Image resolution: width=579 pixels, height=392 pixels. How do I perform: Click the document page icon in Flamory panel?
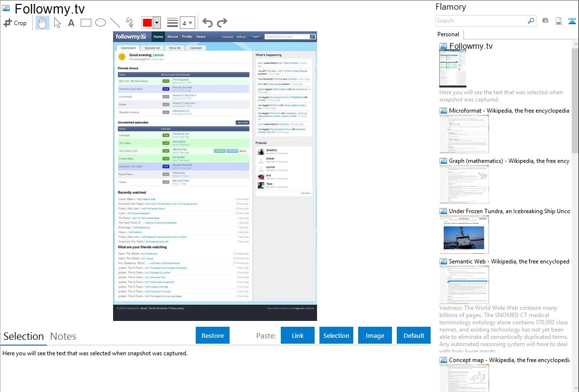559,21
